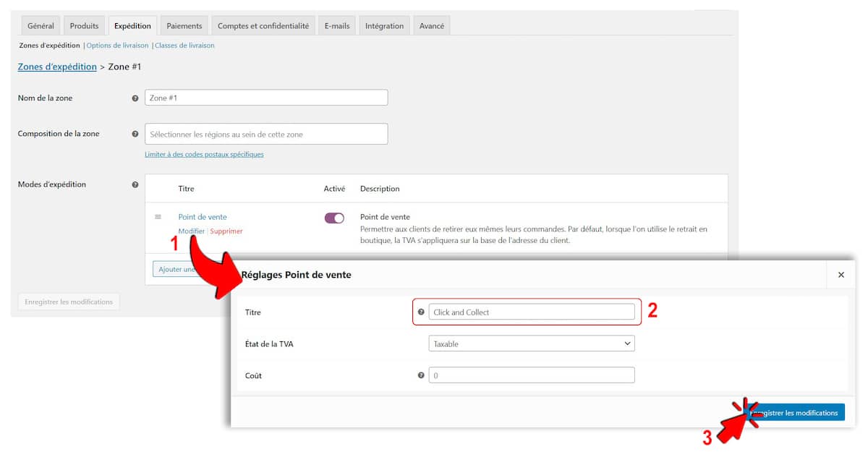Switch to the Paiements tab
868x457 pixels.
tap(184, 26)
